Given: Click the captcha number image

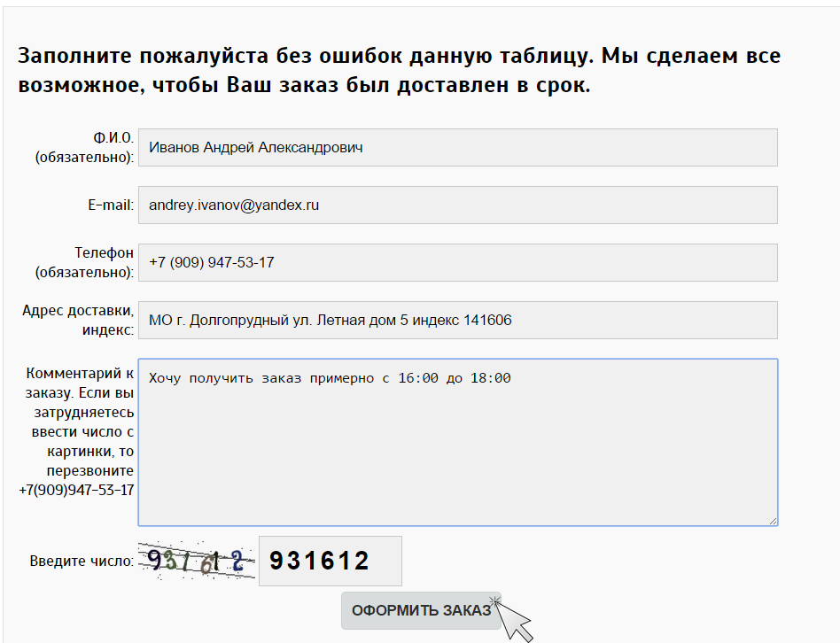Looking at the screenshot, I should coord(196,561).
